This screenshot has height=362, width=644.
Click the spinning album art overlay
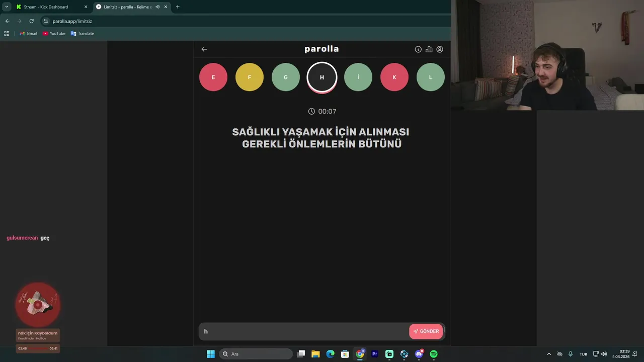click(38, 305)
